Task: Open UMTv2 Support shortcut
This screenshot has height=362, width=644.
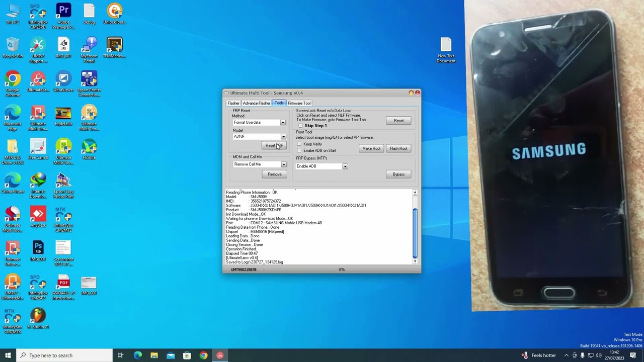Action: (38, 50)
